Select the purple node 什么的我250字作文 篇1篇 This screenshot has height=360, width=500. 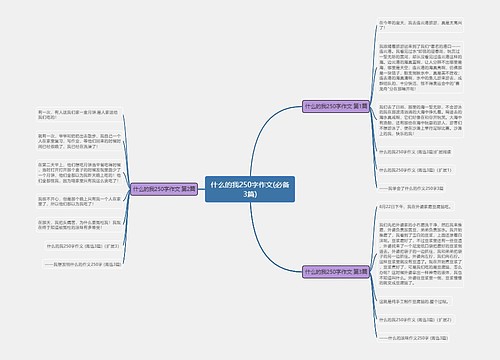pyautogui.click(x=336, y=106)
